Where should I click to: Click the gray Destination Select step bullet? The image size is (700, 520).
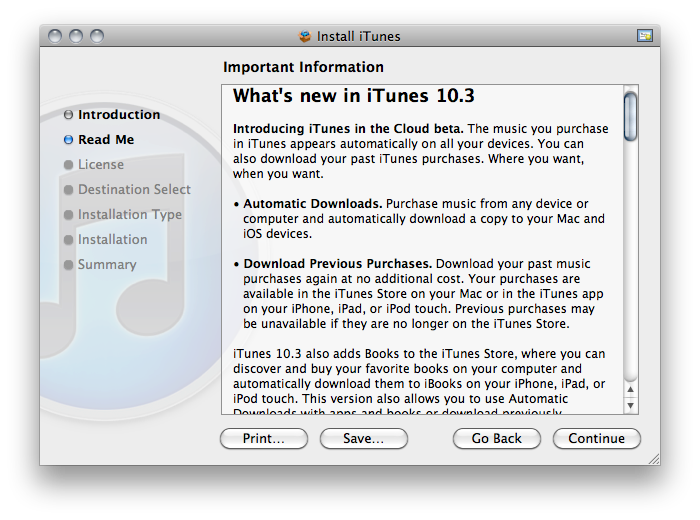pyautogui.click(x=68, y=190)
